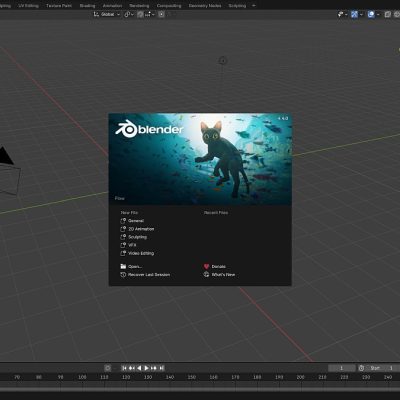Switch to the Shading workspace tab
Image resolution: width=400 pixels, height=400 pixels.
[87, 6]
